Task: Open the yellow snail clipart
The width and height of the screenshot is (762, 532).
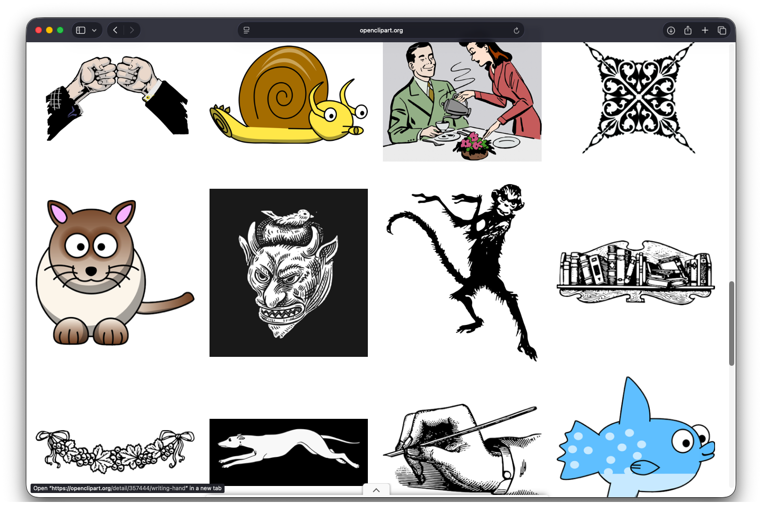Action: 288,94
